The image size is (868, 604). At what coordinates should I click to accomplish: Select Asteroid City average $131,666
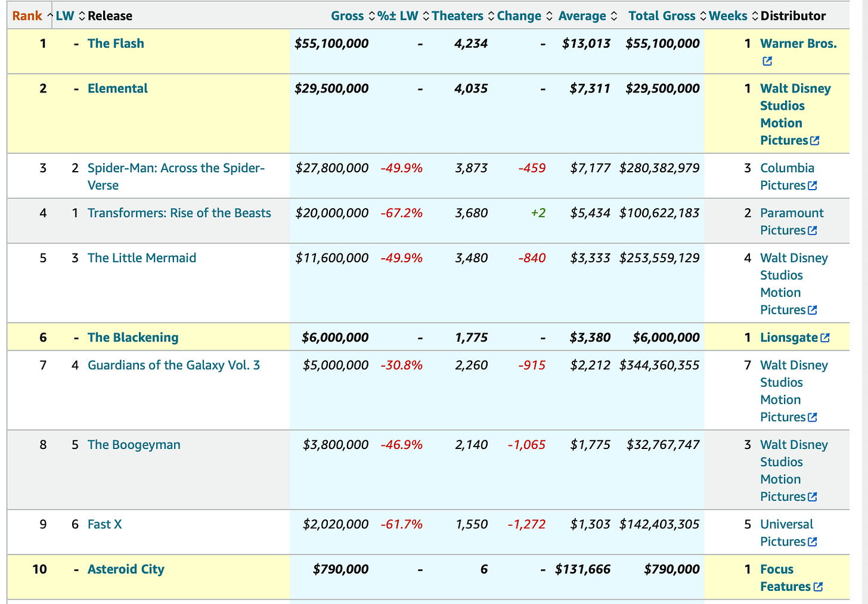[582, 569]
